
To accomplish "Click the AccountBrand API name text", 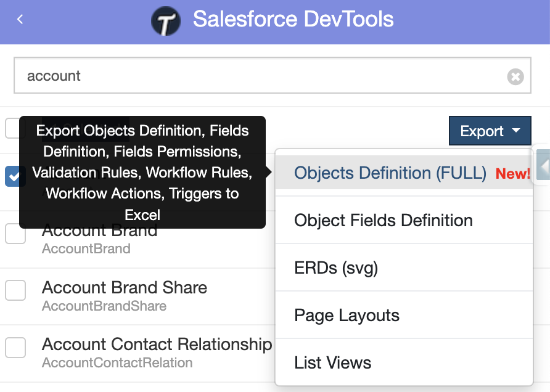I will [x=86, y=248].
